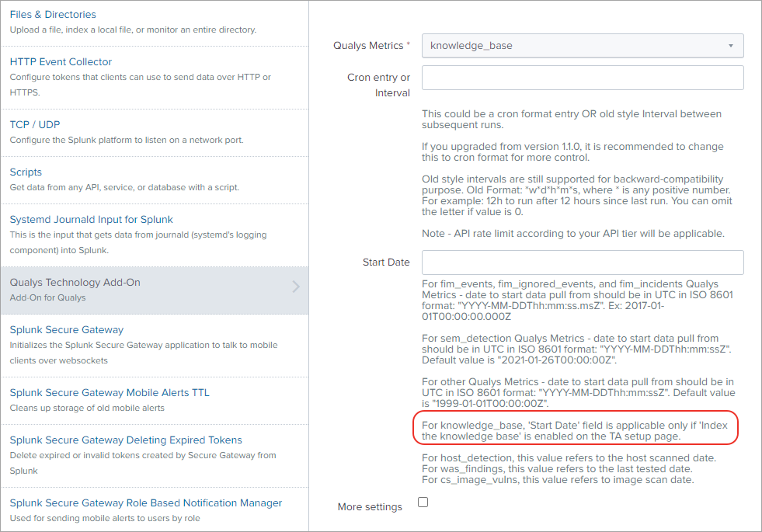Image resolution: width=762 pixels, height=532 pixels.
Task: Select the TCP / UDP input option
Action: 35,124
